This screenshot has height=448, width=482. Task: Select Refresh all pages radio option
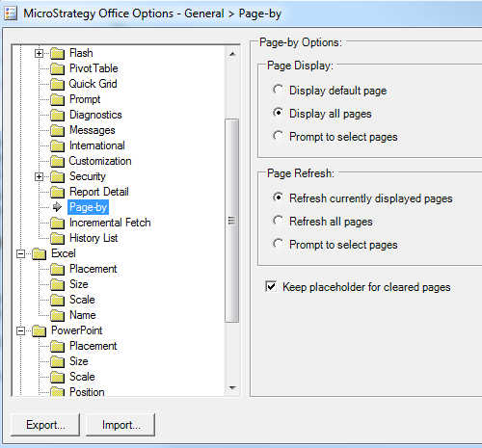[279, 221]
